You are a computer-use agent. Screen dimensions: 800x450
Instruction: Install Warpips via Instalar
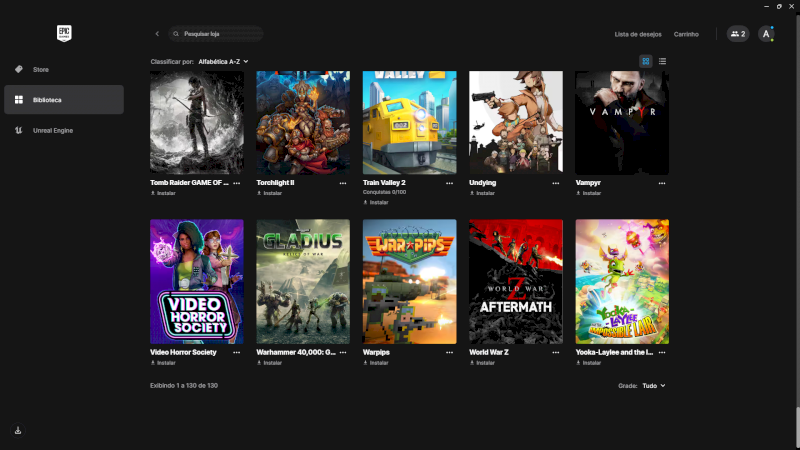tap(376, 363)
